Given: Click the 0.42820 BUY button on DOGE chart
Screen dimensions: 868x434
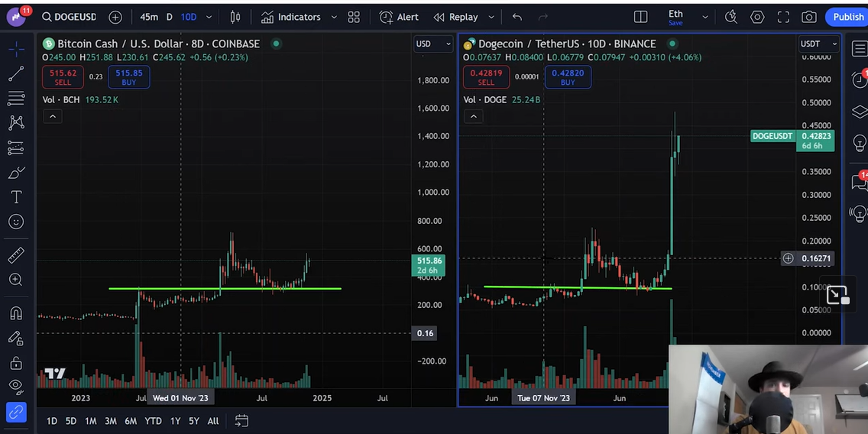Looking at the screenshot, I should (568, 77).
